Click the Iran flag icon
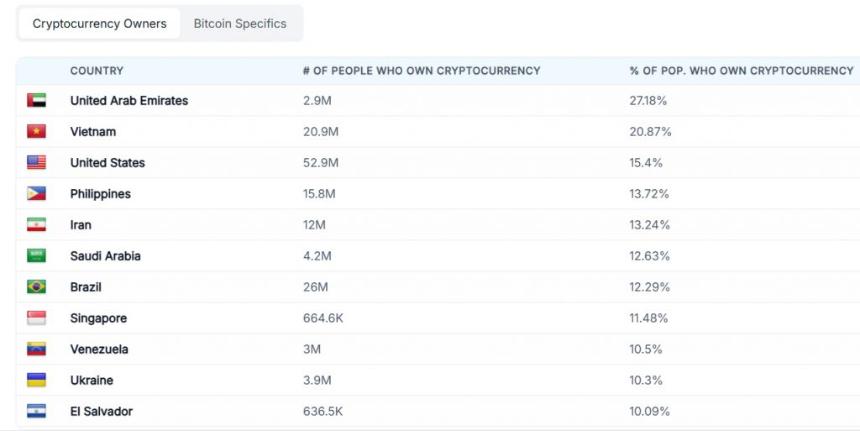This screenshot has width=860, height=431. click(36, 225)
